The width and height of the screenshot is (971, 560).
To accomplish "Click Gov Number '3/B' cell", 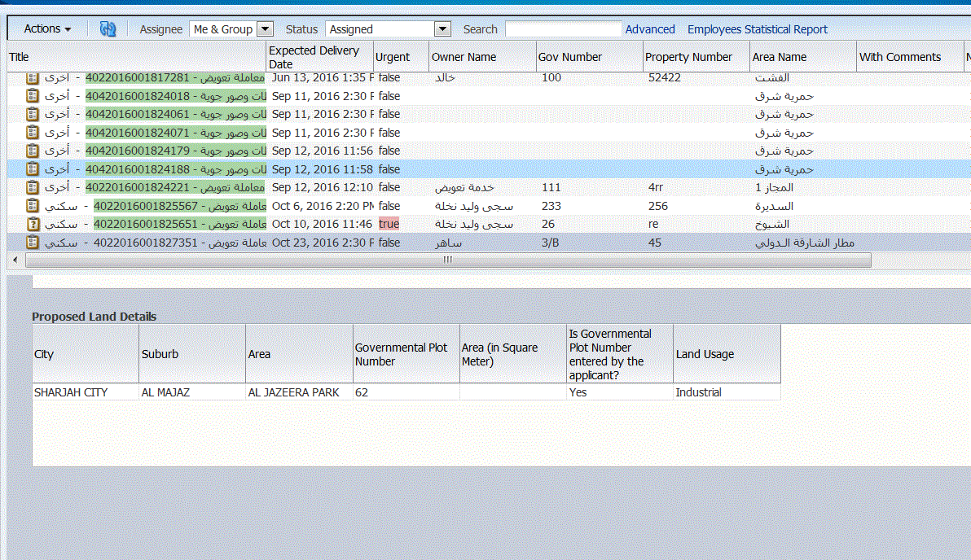I will (551, 243).
